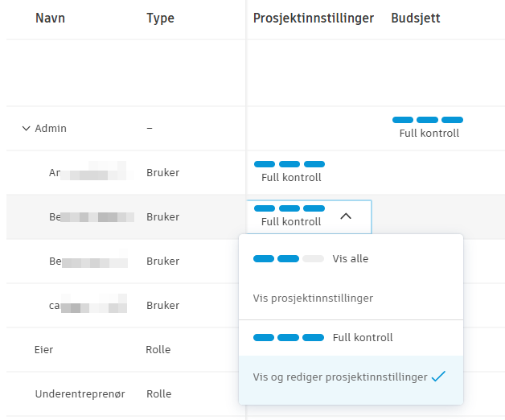Click first user's Full kontroll permission bars
This screenshot has height=420, width=505.
coord(289,164)
